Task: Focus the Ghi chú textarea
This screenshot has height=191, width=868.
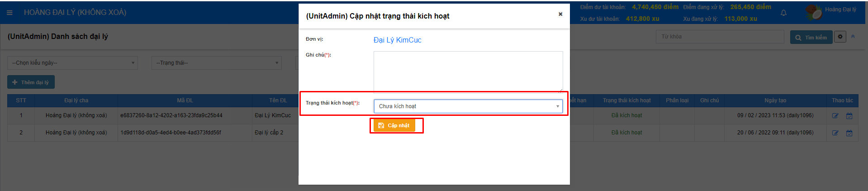Action: pos(468,72)
